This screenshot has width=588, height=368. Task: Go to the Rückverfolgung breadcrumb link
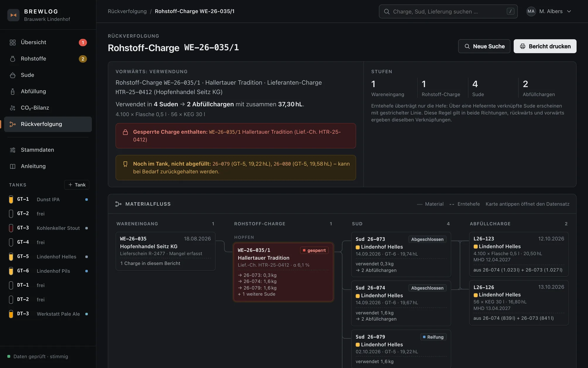coord(127,11)
